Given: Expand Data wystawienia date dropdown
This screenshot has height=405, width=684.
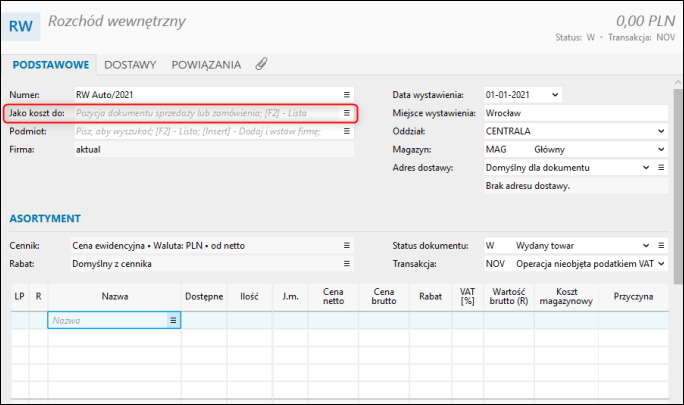Looking at the screenshot, I should point(555,95).
